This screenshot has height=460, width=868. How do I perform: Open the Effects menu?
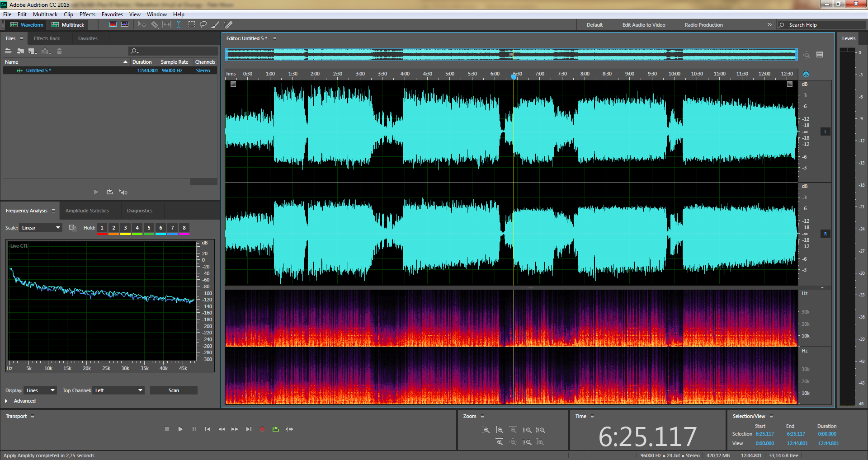tap(87, 14)
